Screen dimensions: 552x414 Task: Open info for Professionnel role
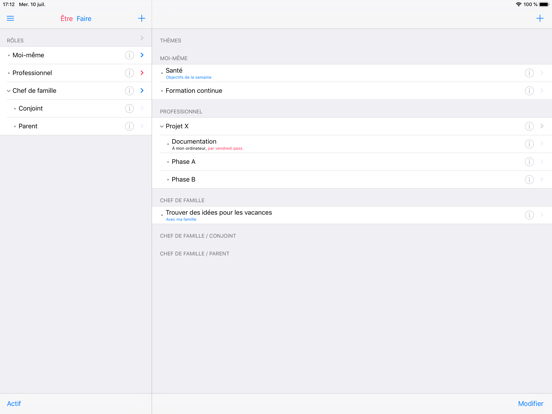pos(129,73)
